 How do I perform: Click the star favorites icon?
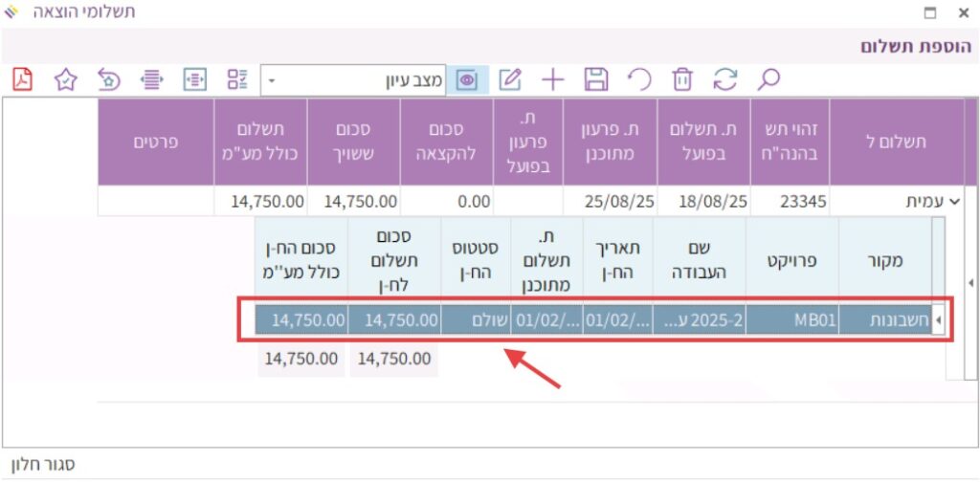coord(65,79)
